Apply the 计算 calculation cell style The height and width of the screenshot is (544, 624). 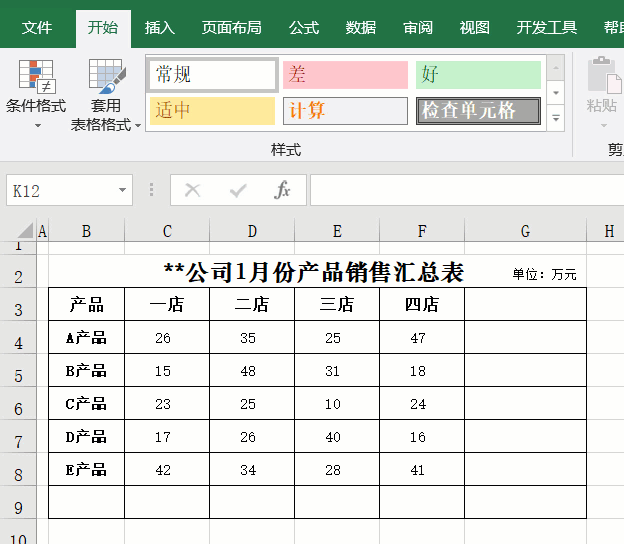[345, 111]
